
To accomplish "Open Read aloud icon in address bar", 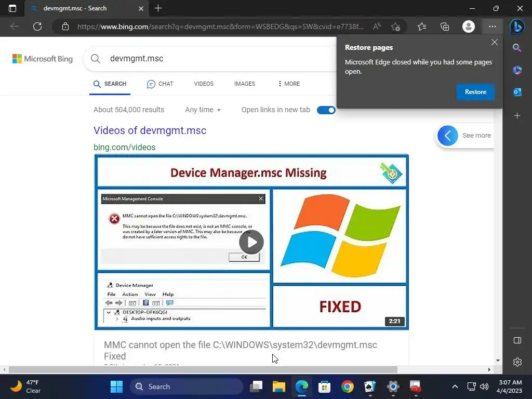I will 377,26.
